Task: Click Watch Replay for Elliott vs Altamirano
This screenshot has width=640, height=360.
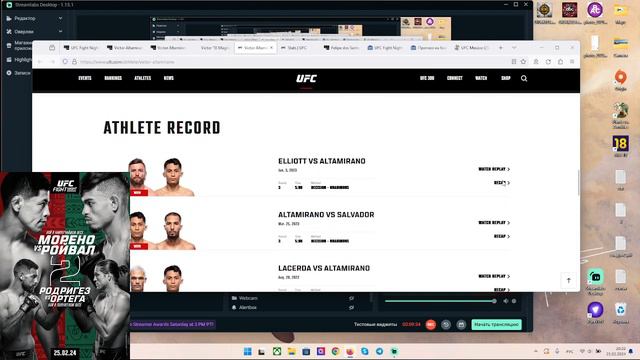Action: pos(494,169)
